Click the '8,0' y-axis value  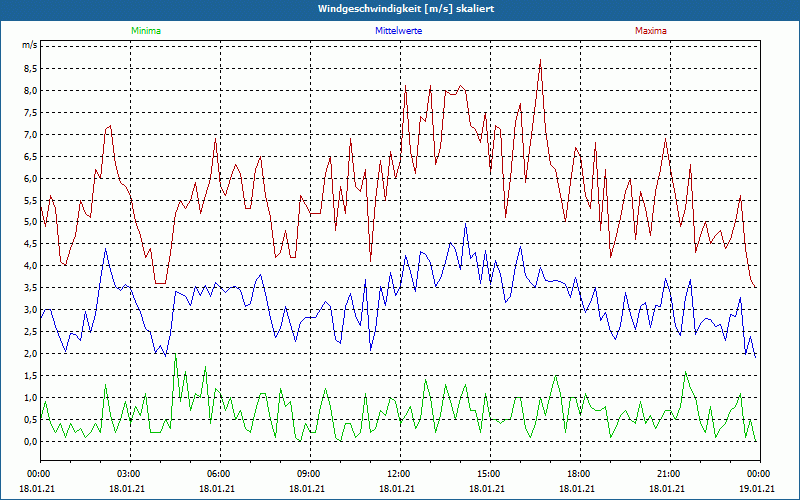pyautogui.click(x=31, y=90)
